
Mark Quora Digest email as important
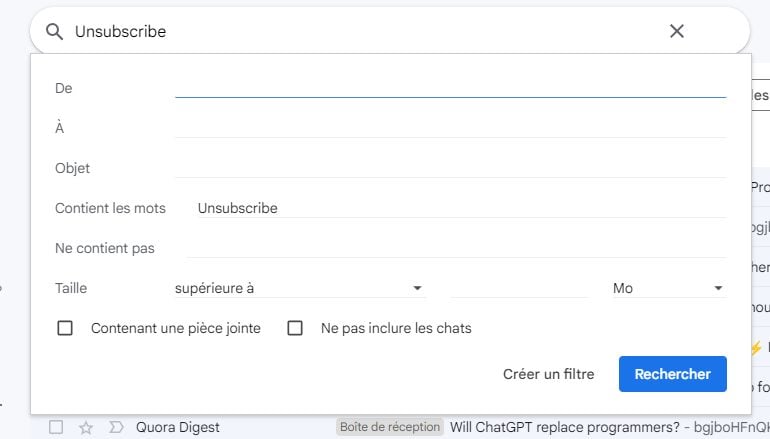pos(116,427)
